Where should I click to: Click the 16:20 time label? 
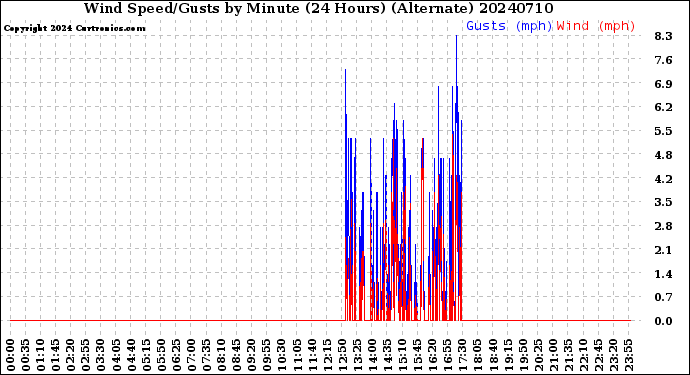(432, 355)
